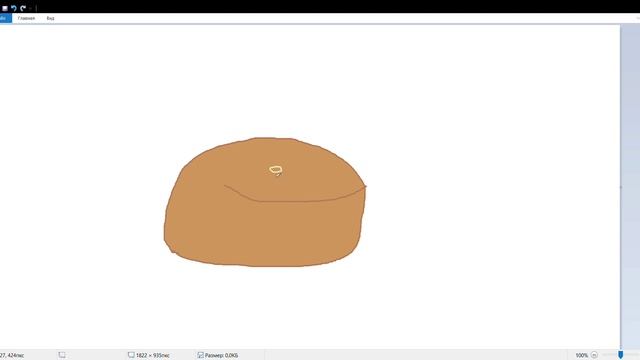This screenshot has width=640, height=360.
Task: Click the canvas dimensions 1822 × 935 readout
Action: coord(153,356)
